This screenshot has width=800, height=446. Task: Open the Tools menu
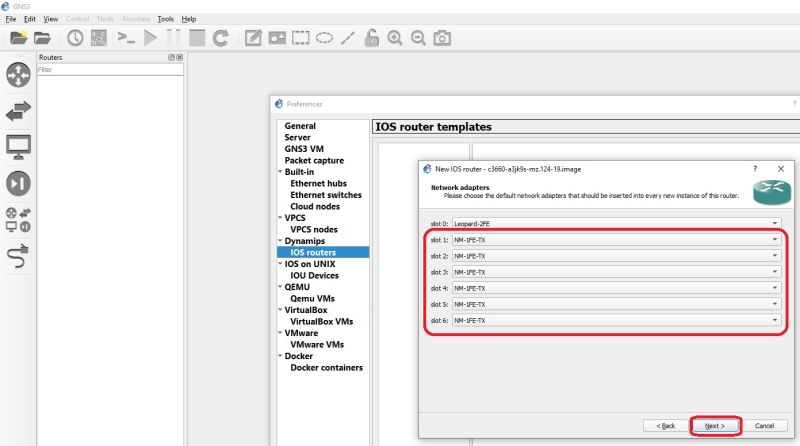[x=165, y=19]
